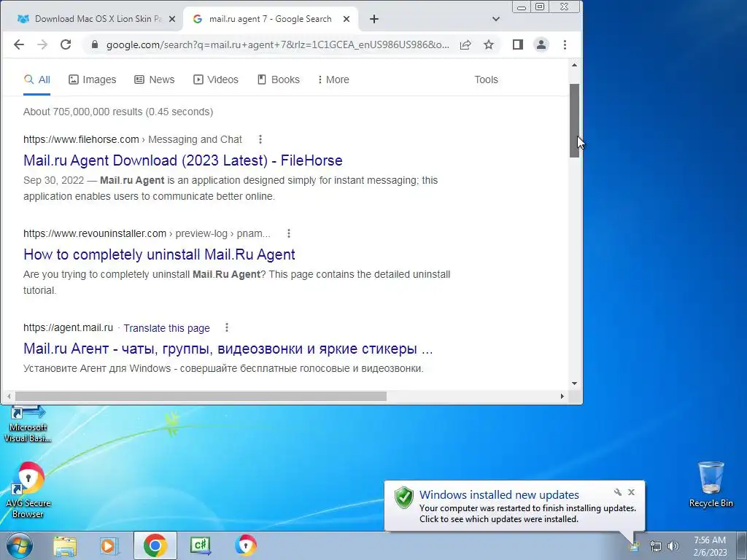Click Chrome icon in taskbar

tap(155, 545)
